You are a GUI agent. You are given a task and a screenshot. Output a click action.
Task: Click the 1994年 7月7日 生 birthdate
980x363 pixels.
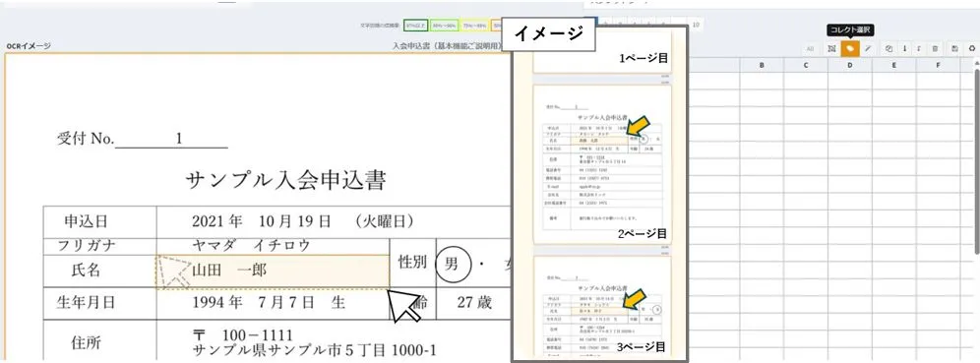point(269,303)
